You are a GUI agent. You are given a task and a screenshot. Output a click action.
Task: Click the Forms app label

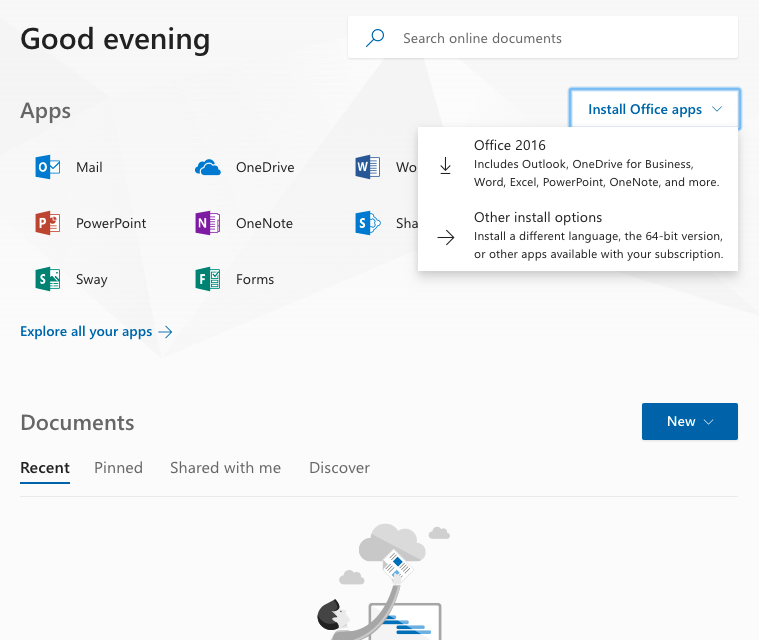(255, 279)
